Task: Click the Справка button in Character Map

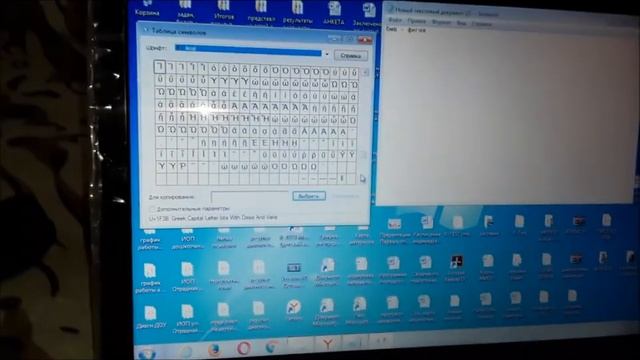Action: (350, 56)
